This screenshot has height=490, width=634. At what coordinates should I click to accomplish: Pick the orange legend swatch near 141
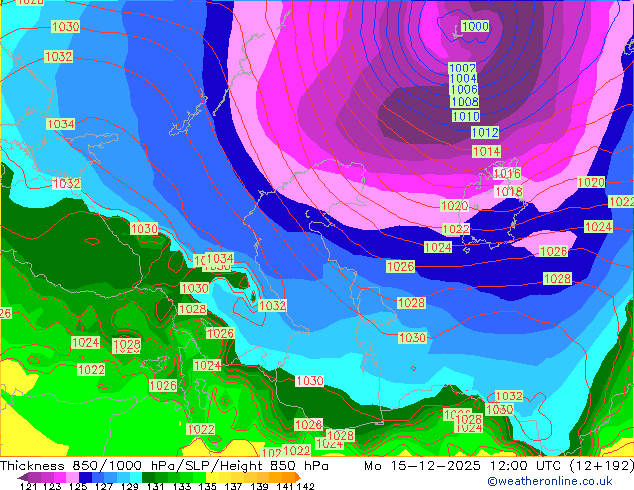pyautogui.click(x=288, y=477)
